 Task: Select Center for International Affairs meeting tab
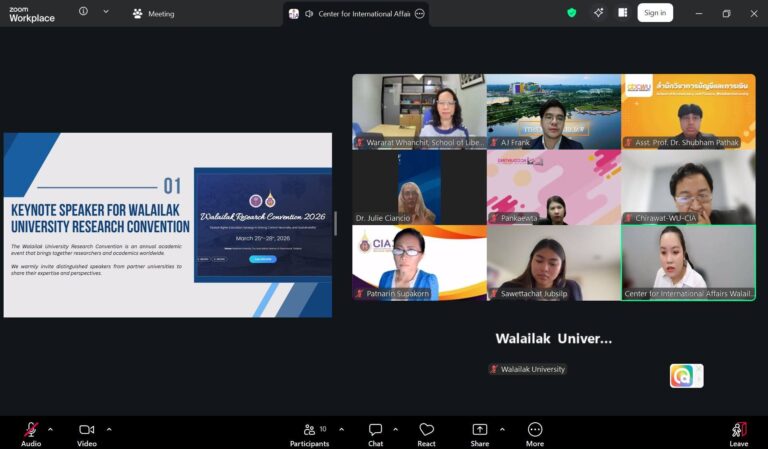pos(356,14)
